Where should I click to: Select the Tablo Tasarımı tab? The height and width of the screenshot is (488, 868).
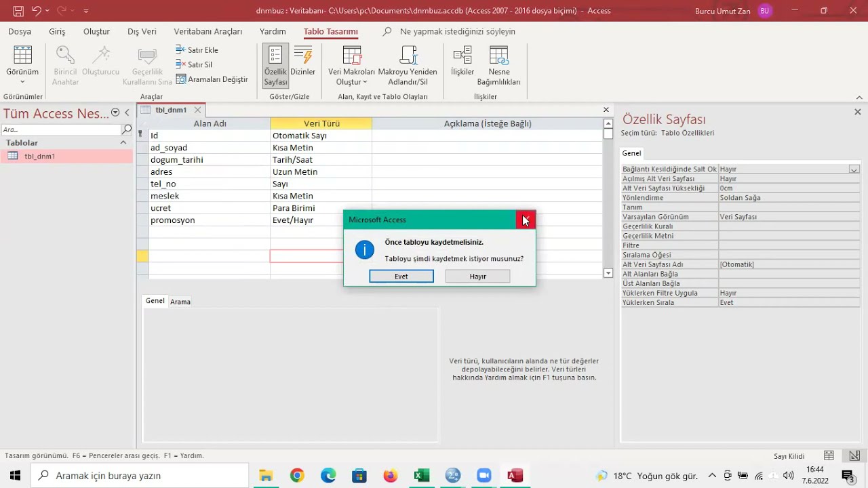[x=330, y=31]
